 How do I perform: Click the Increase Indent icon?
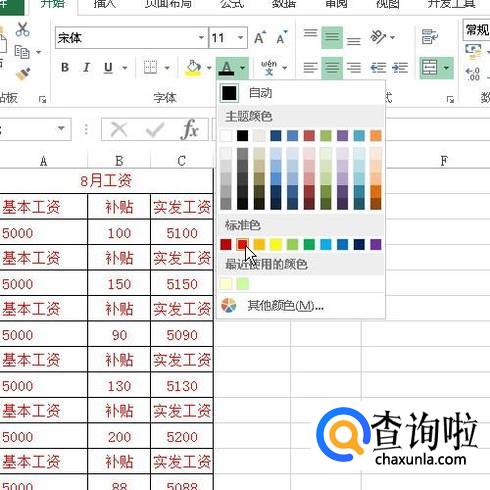pos(400,68)
